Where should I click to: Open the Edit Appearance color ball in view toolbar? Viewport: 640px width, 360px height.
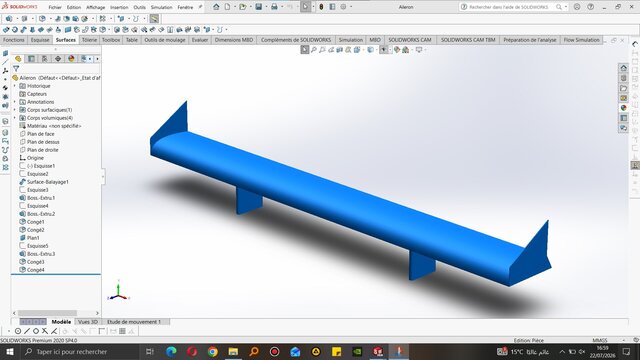(x=396, y=50)
